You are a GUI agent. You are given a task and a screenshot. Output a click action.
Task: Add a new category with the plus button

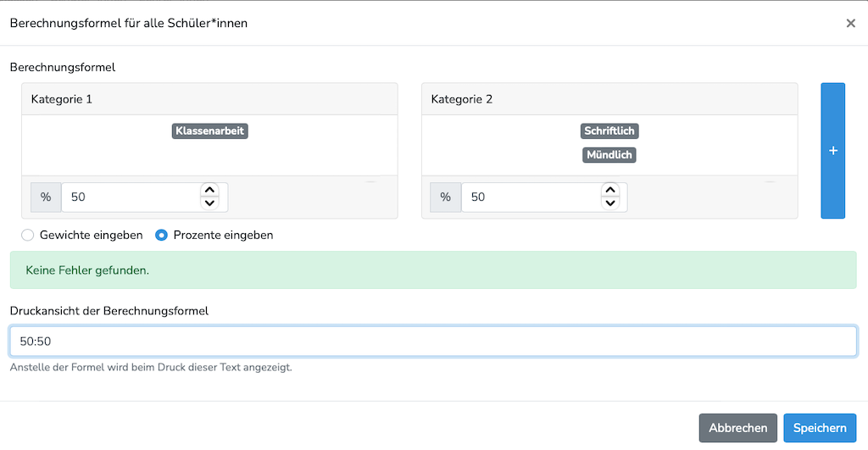tap(832, 151)
